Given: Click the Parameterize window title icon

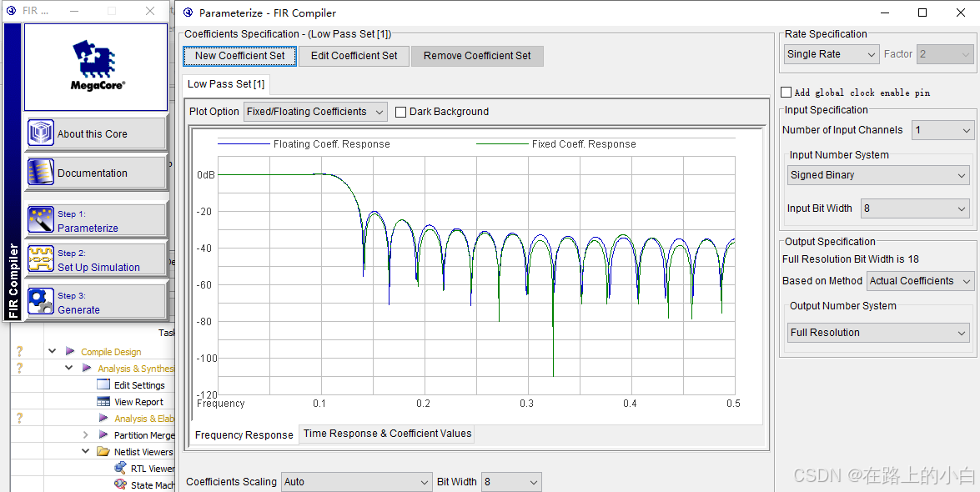Looking at the screenshot, I should (188, 13).
